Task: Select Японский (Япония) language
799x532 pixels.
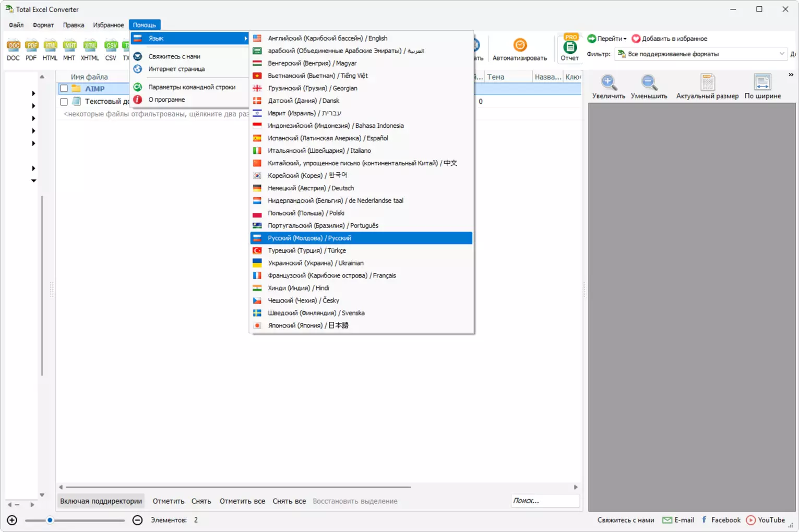Action: click(362, 325)
